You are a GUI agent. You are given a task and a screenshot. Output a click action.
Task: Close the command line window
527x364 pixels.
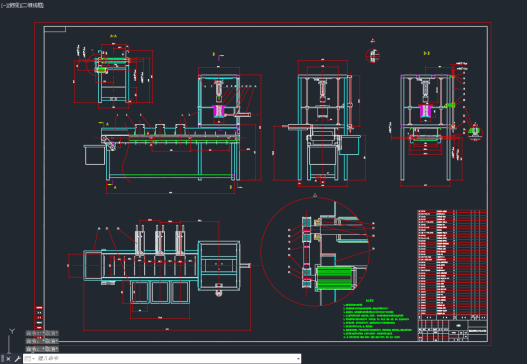coord(8,359)
